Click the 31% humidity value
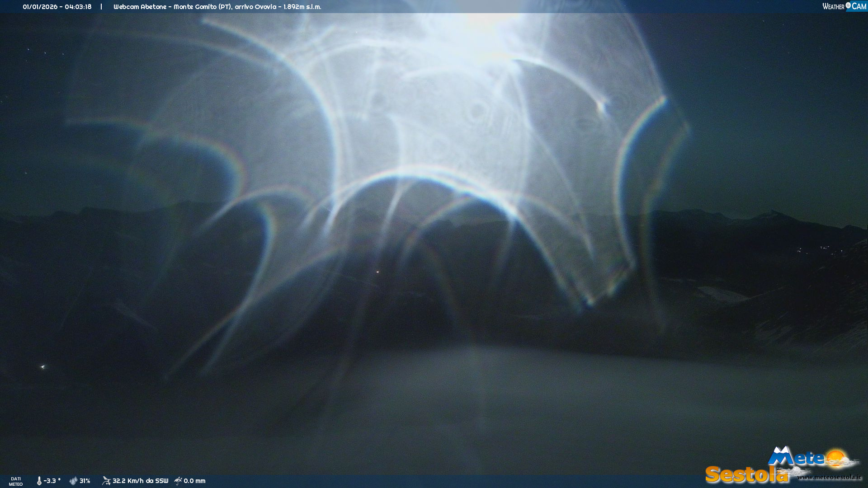This screenshot has height=488, width=868. [x=85, y=481]
